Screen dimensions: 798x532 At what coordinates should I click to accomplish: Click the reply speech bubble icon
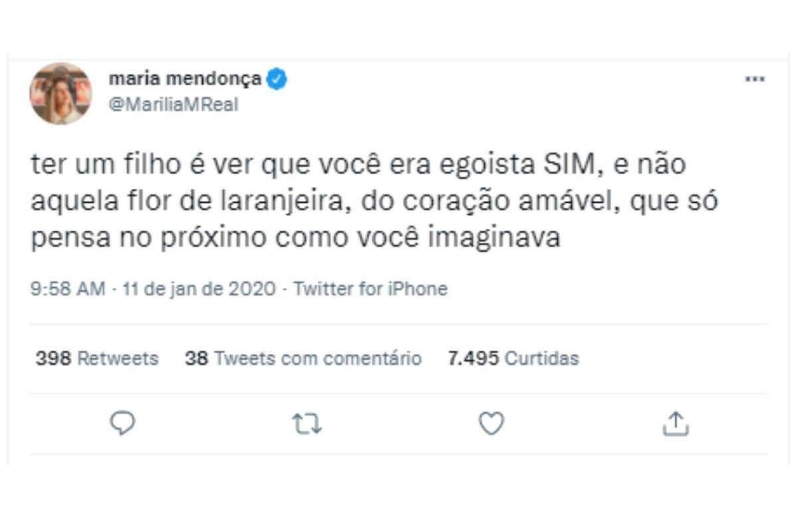point(122,423)
